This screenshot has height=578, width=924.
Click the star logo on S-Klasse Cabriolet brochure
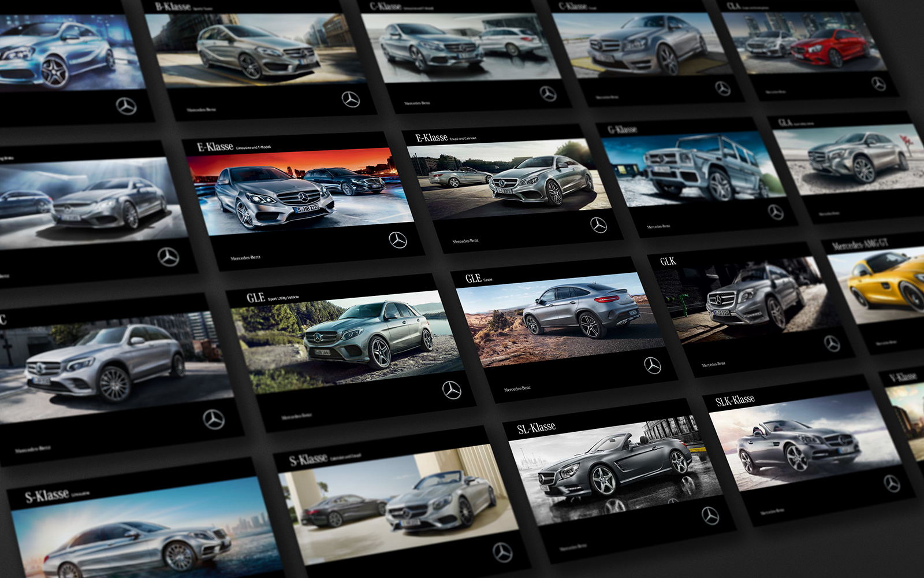[502, 553]
